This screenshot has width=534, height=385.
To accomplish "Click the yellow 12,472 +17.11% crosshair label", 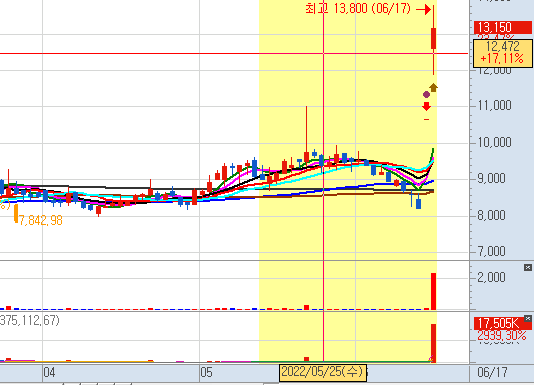I will pos(502,53).
